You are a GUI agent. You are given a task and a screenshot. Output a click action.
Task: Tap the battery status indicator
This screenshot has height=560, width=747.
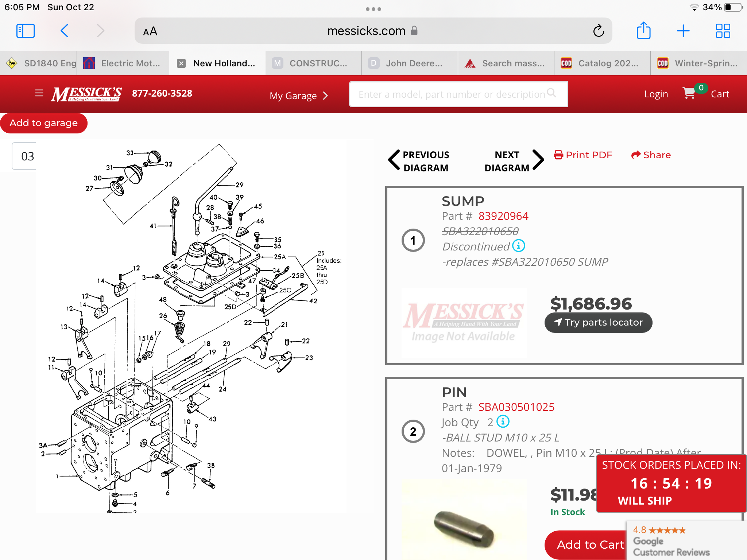coord(733,7)
